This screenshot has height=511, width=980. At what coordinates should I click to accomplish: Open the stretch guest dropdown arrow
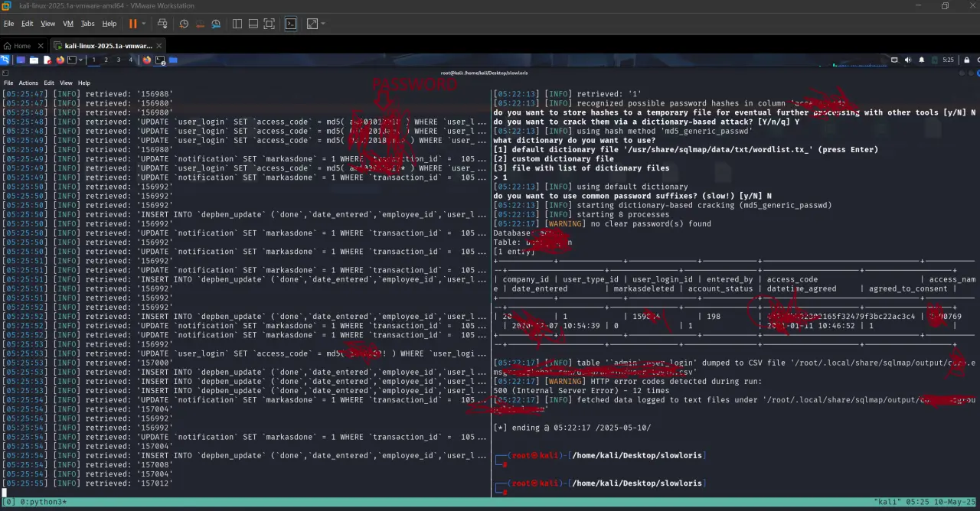(323, 24)
